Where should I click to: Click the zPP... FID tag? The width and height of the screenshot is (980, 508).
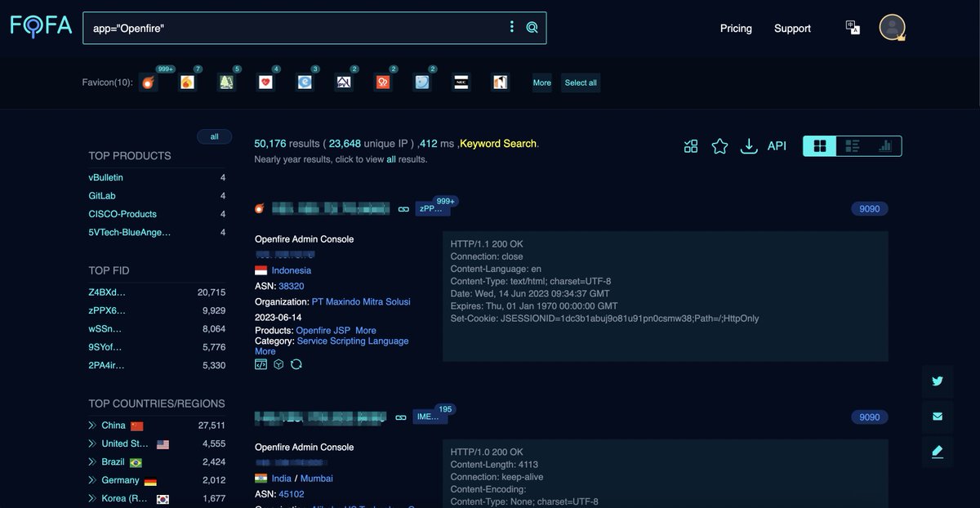coord(432,209)
